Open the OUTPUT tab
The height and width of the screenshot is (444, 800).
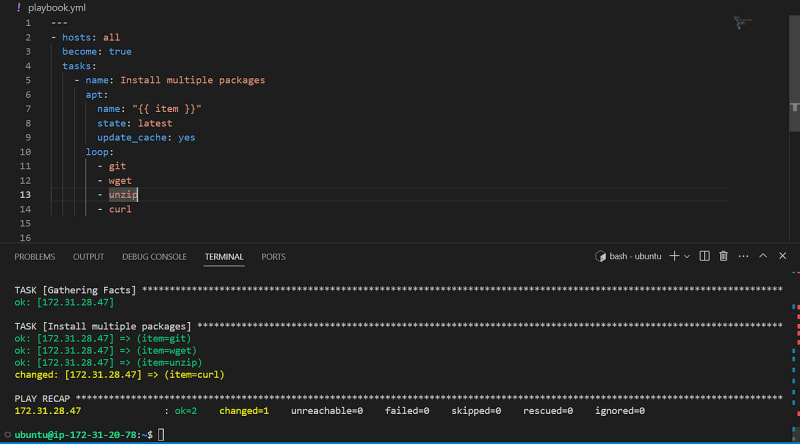click(x=88, y=257)
